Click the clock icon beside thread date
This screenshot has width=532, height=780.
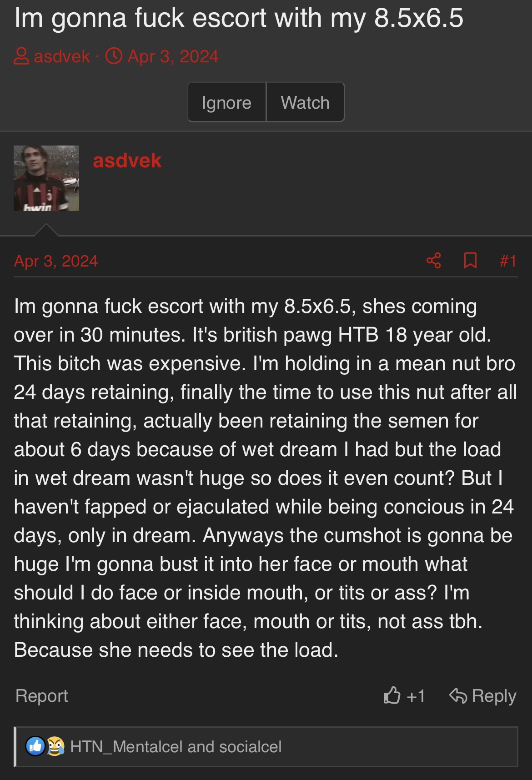tap(114, 56)
